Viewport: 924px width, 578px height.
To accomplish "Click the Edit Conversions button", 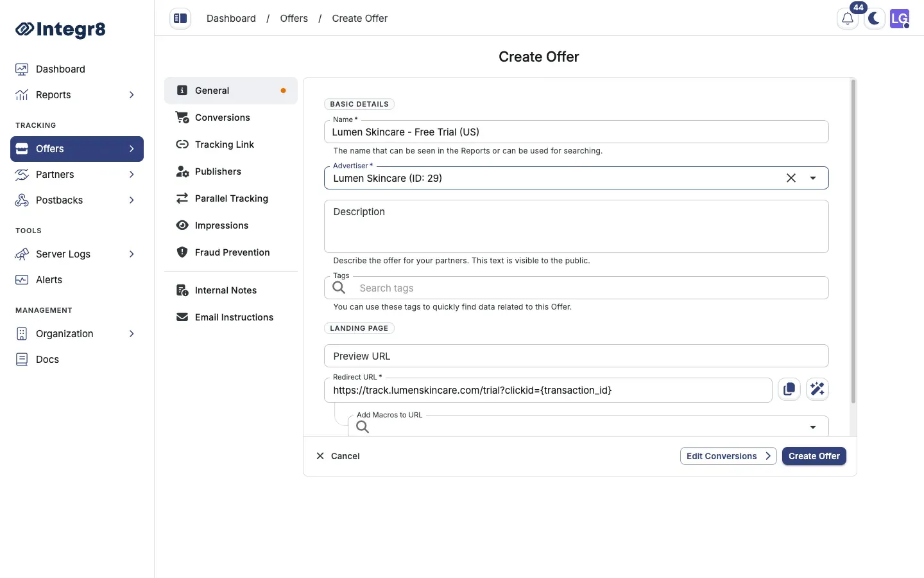I will coord(728,456).
